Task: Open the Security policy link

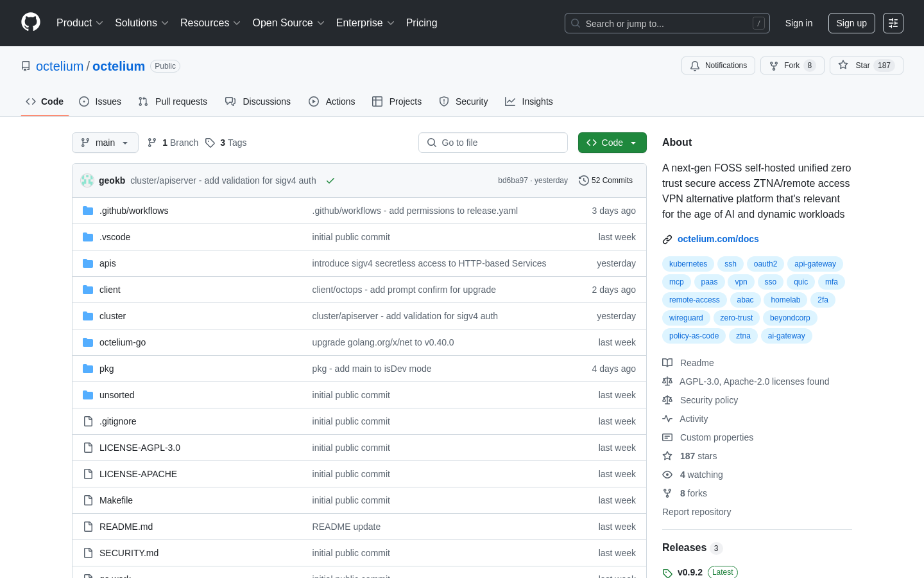Action: 700,400
